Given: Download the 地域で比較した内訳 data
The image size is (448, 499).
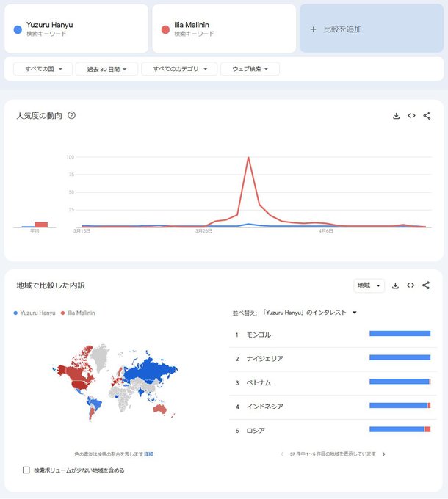Looking at the screenshot, I should click(395, 285).
